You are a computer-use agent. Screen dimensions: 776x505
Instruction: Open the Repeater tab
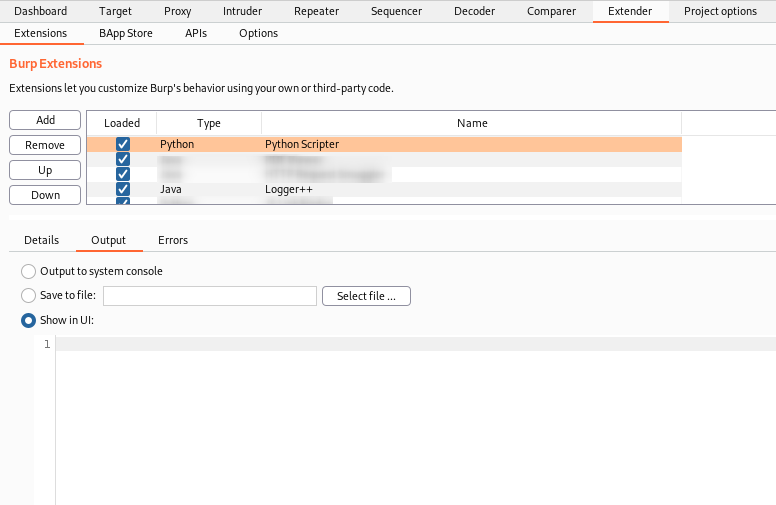pyautogui.click(x=316, y=11)
